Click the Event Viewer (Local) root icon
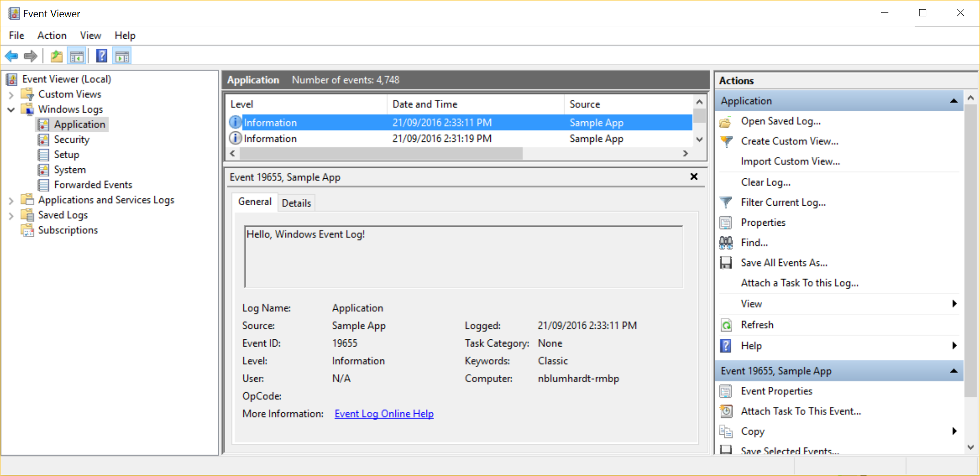Viewport: 980px width, 476px height. [12, 79]
